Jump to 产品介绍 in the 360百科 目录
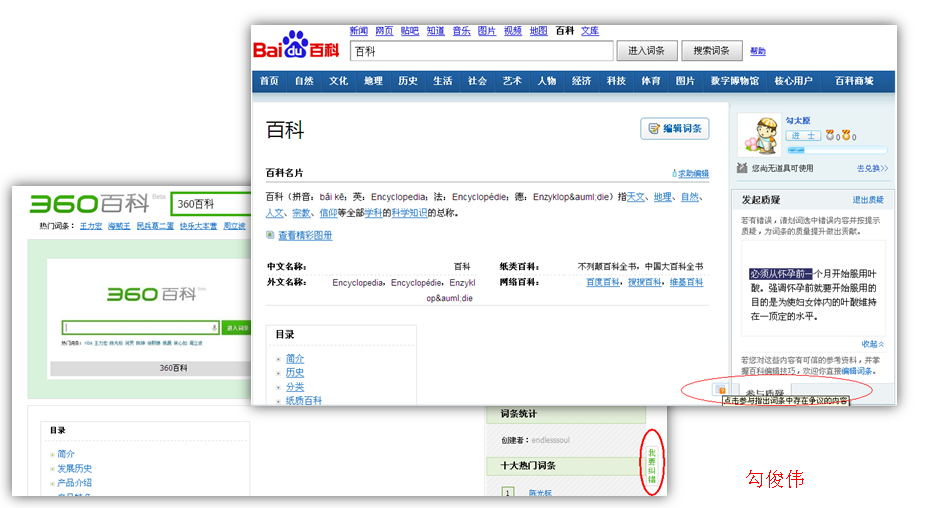The image size is (929, 508). tap(75, 483)
